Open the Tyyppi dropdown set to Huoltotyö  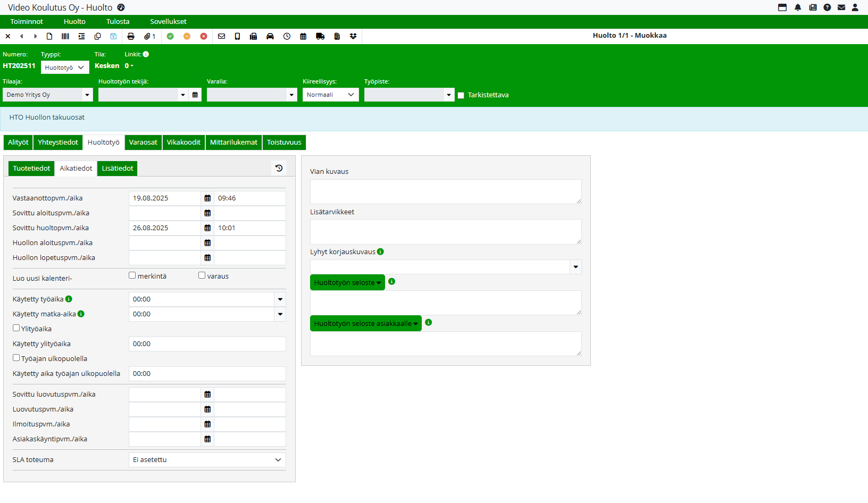[x=65, y=68]
